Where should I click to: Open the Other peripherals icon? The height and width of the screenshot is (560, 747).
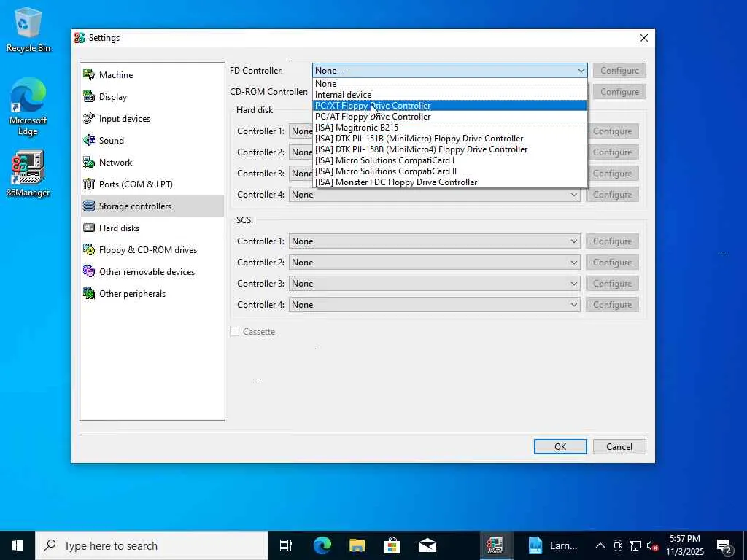pos(89,293)
